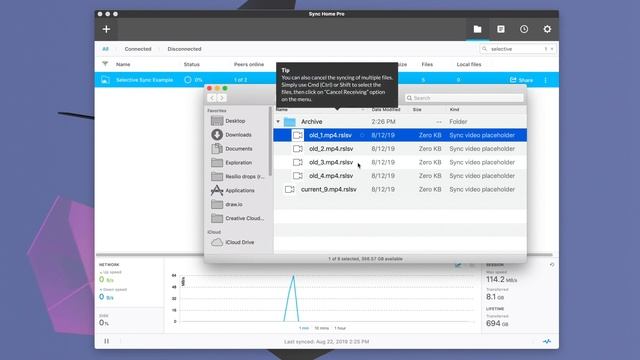Select the 10 mins graph range
The image size is (640, 360).
pyautogui.click(x=322, y=328)
